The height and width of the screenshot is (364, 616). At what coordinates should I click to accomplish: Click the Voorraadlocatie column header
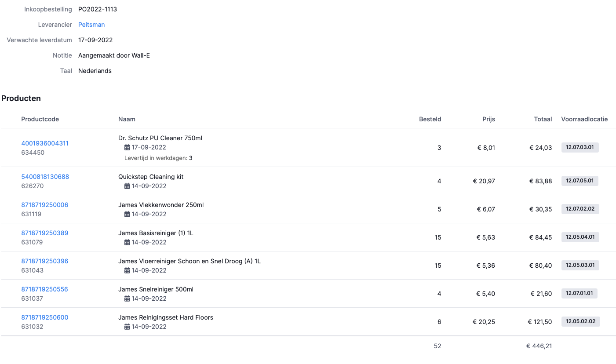[x=584, y=119]
